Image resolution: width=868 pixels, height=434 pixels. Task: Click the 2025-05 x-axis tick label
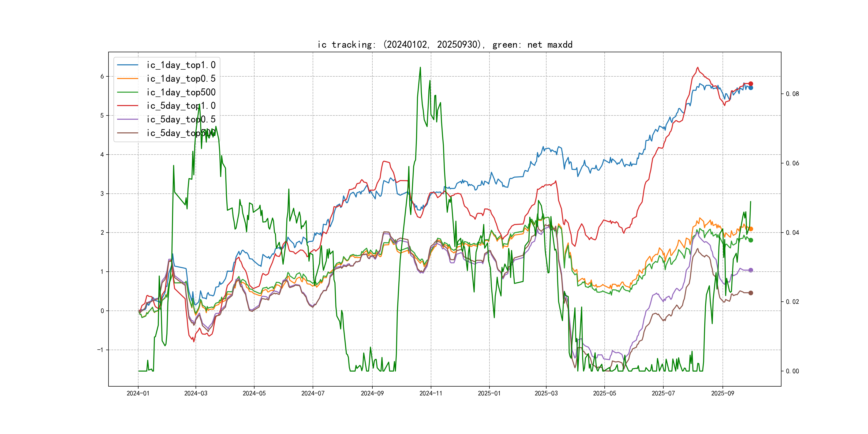604,393
